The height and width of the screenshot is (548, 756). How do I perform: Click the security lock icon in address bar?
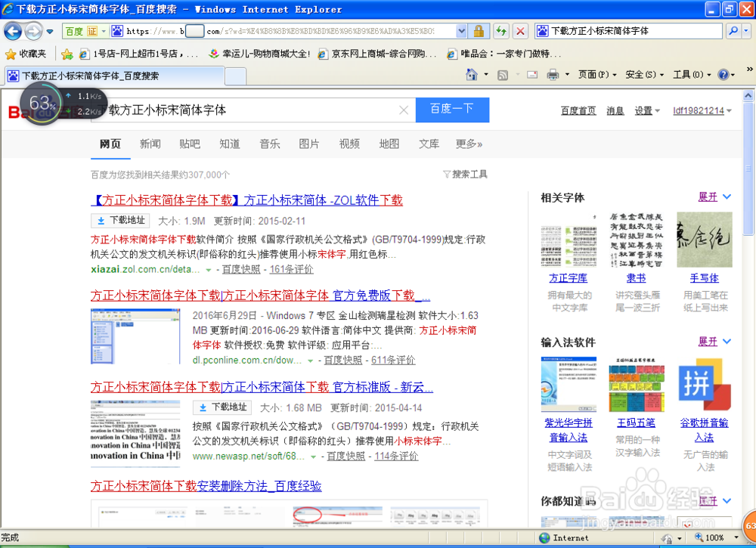[x=479, y=31]
